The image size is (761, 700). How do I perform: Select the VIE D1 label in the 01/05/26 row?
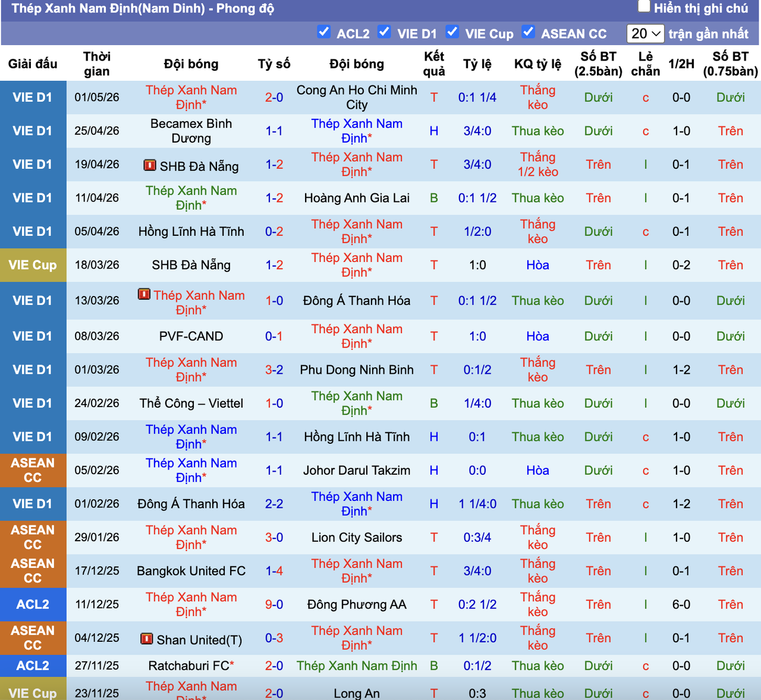tap(33, 97)
